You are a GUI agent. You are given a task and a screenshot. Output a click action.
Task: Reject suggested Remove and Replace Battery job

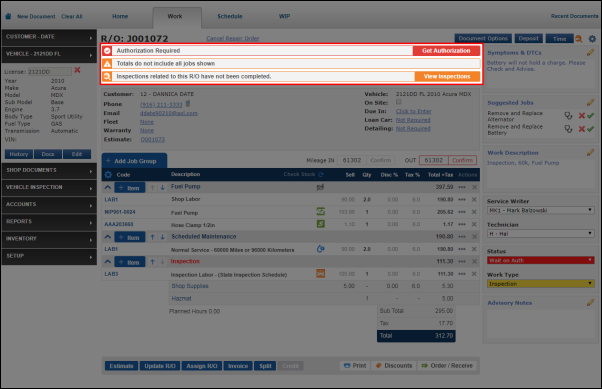coord(582,129)
